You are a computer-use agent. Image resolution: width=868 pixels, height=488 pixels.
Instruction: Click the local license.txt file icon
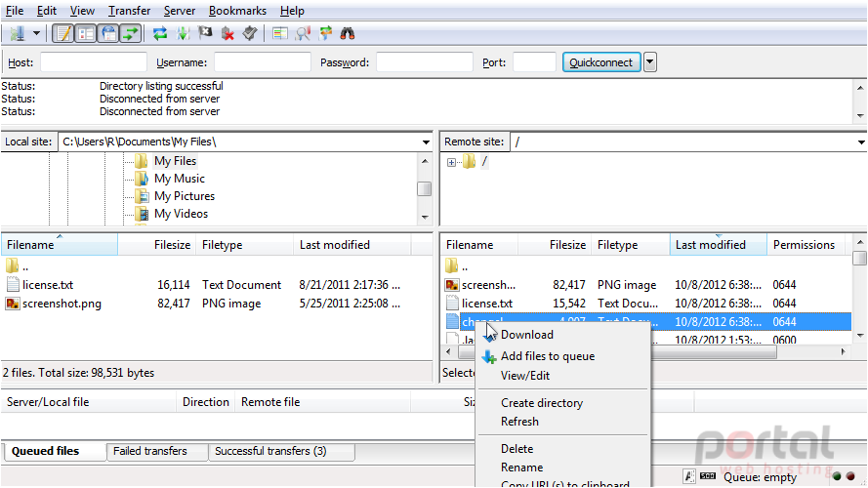[x=13, y=285]
